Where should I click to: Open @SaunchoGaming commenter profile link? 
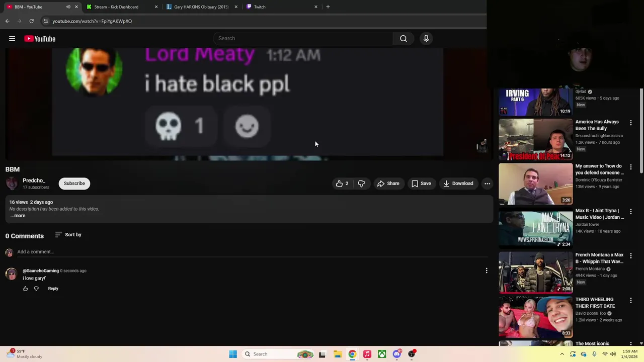point(41,270)
